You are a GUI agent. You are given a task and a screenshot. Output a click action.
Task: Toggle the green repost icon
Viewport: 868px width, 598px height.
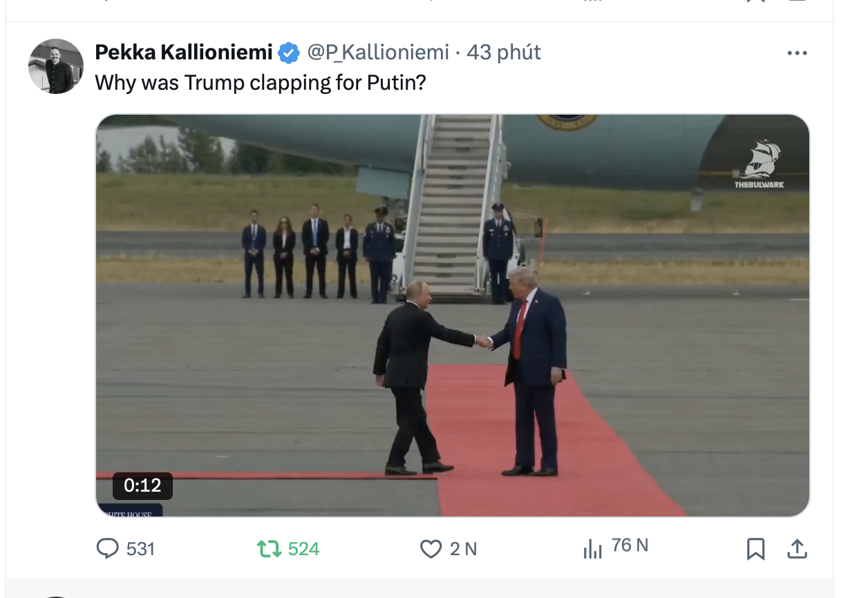(269, 549)
